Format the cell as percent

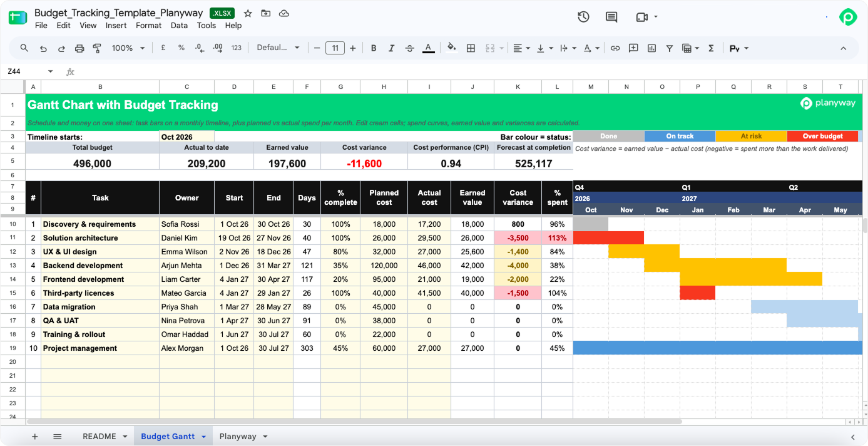[x=181, y=48]
